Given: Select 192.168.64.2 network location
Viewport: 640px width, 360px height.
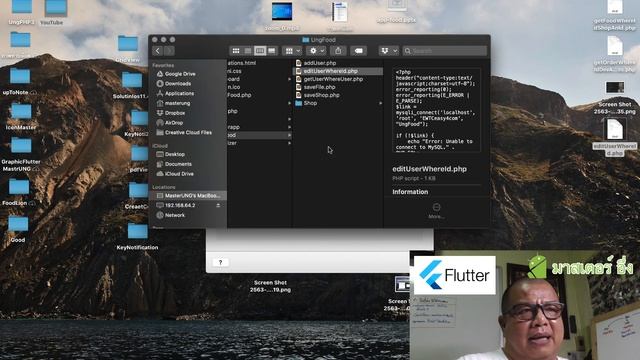Looking at the screenshot, I should (x=180, y=205).
